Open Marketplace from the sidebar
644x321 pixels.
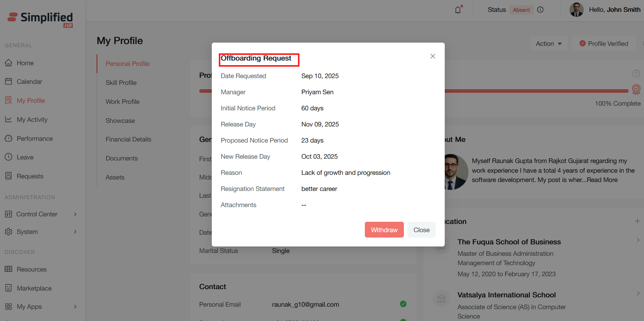[x=34, y=288]
